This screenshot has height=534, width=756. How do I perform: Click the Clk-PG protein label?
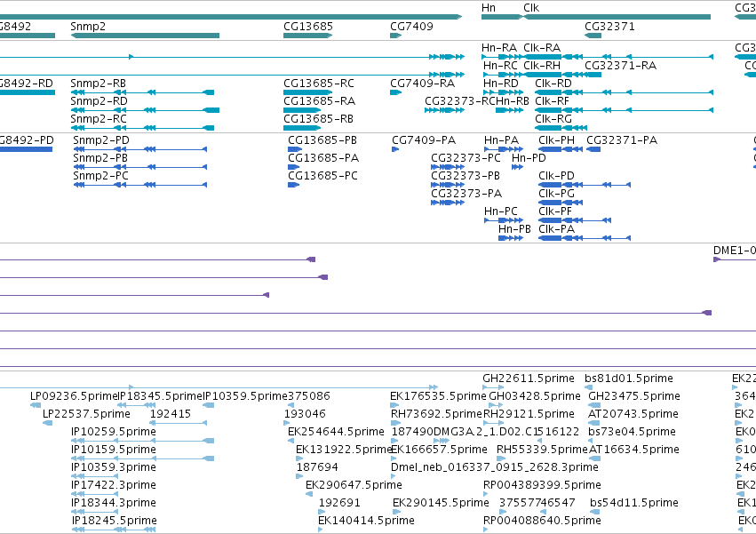point(556,194)
